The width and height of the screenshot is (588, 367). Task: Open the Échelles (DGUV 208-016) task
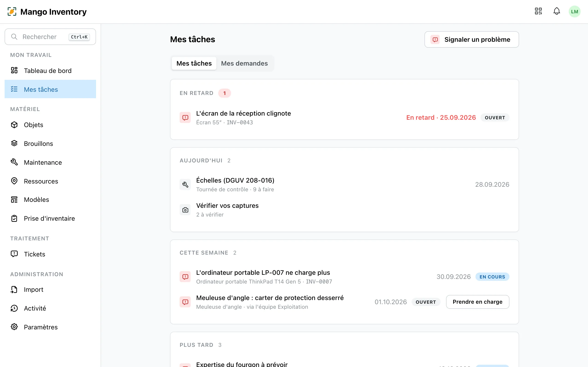click(x=344, y=184)
